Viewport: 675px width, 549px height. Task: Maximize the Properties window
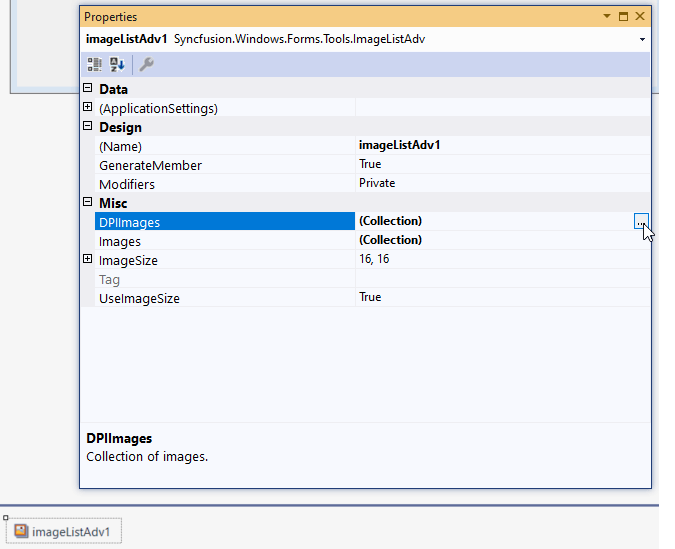[x=623, y=16]
